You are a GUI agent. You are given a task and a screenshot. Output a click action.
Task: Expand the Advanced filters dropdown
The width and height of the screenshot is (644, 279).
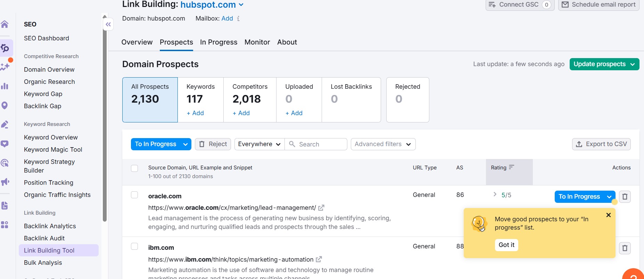[x=383, y=144]
